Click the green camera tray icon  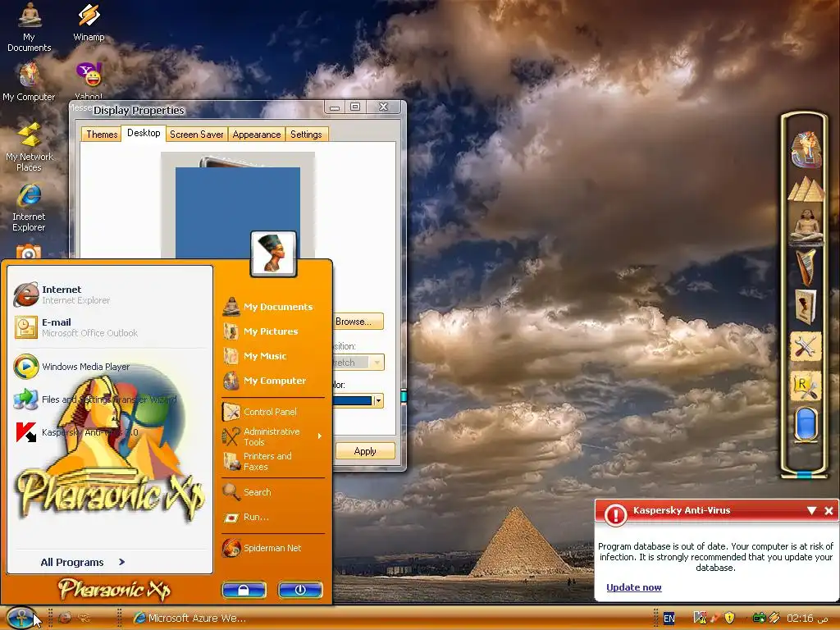(759, 618)
